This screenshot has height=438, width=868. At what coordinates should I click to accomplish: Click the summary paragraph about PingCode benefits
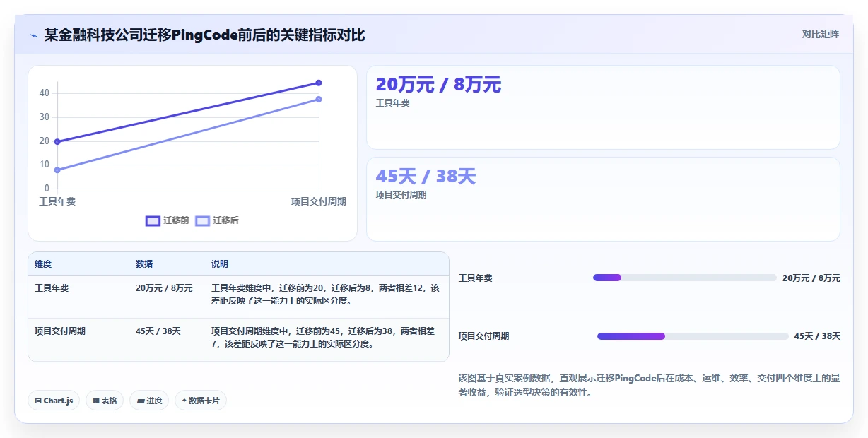650,385
